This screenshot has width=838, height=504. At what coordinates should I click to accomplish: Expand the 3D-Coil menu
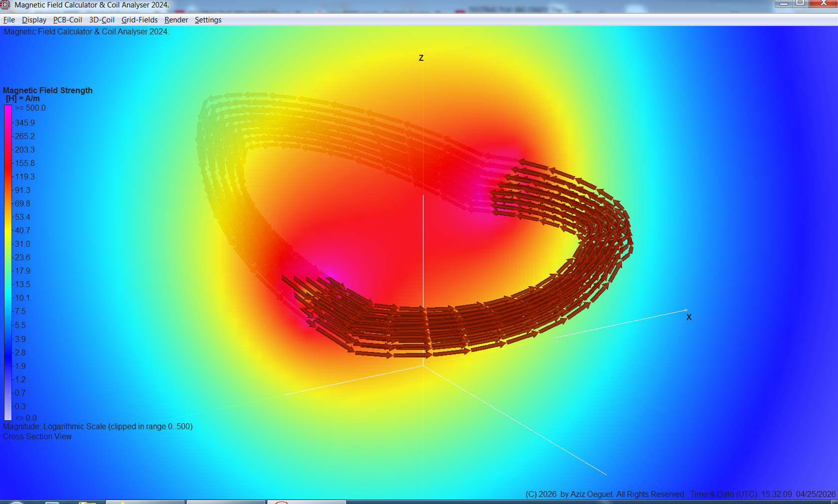[102, 20]
